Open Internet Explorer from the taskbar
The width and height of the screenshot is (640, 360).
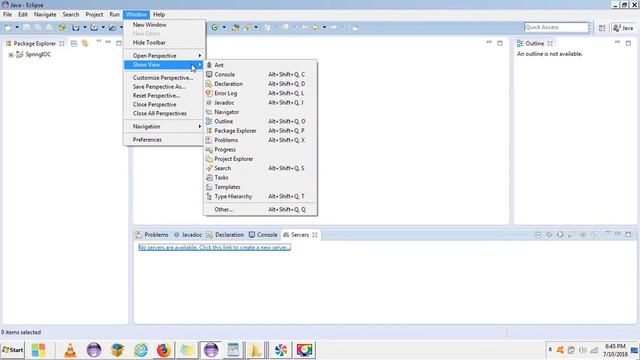141,350
